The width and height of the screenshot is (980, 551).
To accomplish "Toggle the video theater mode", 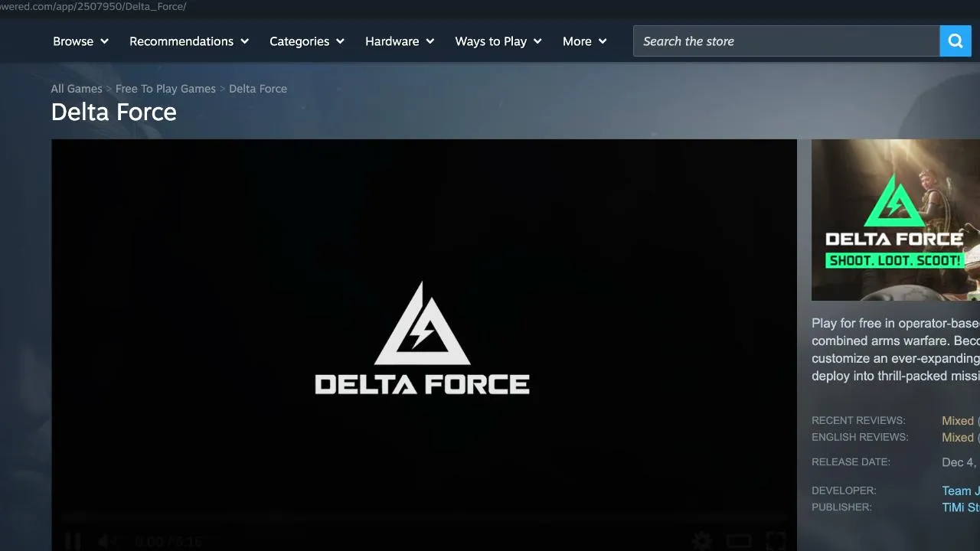I will [x=738, y=542].
